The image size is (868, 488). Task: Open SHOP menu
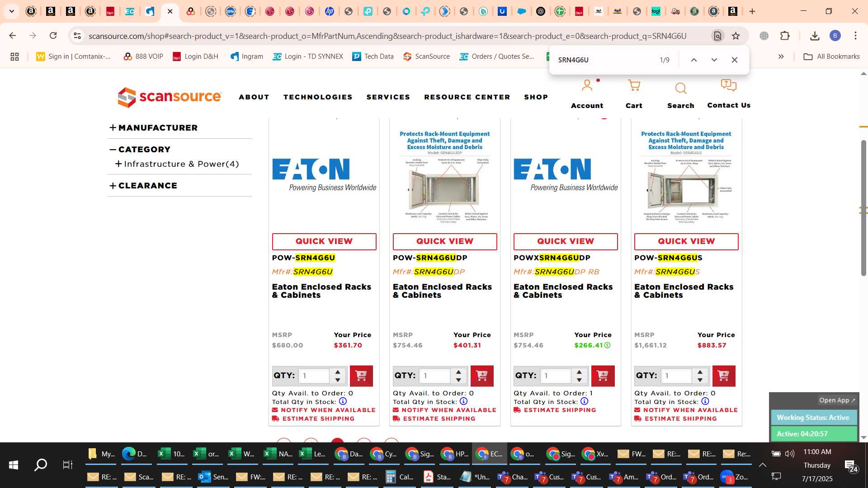tap(536, 97)
